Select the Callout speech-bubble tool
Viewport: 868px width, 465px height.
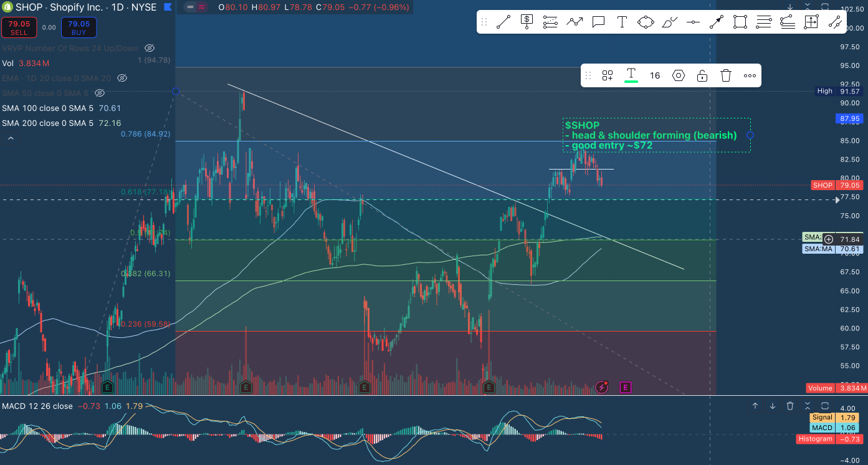pos(598,22)
